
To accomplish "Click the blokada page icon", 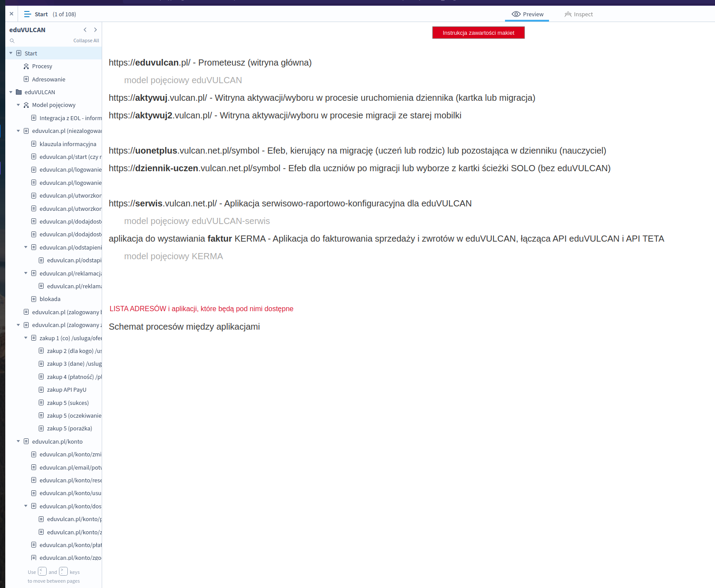I will [33, 299].
